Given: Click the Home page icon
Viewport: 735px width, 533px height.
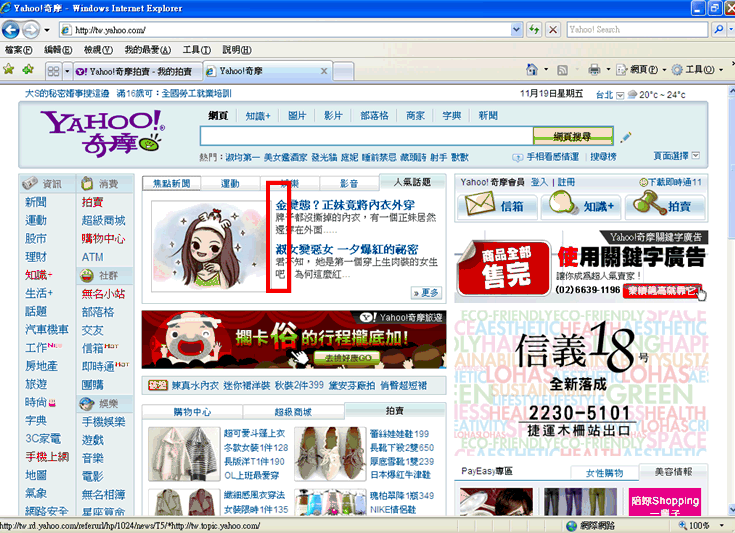Looking at the screenshot, I should 532,70.
